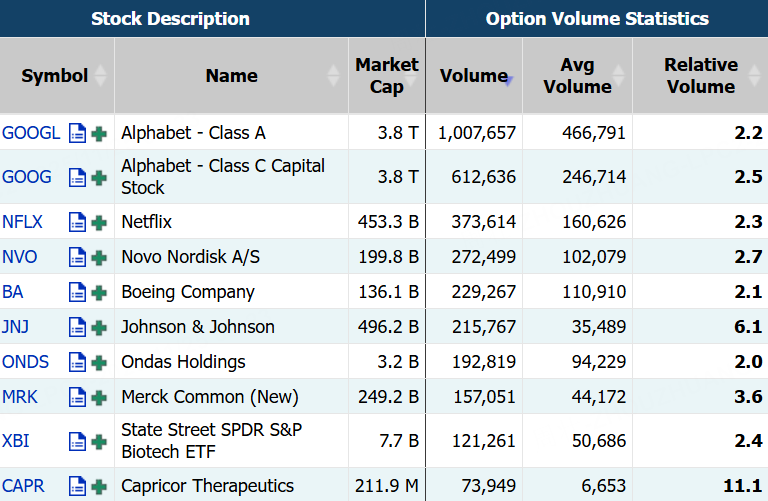
Task: Open the GOOG symbol link
Action: tap(27, 177)
